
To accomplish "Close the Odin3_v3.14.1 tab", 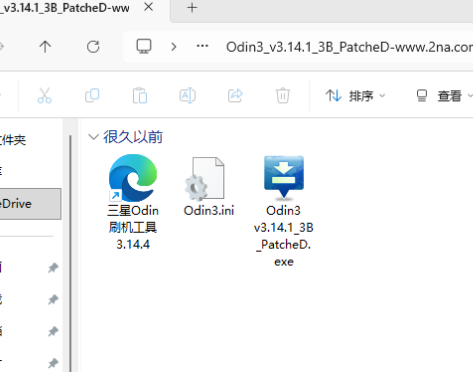I will click(148, 7).
